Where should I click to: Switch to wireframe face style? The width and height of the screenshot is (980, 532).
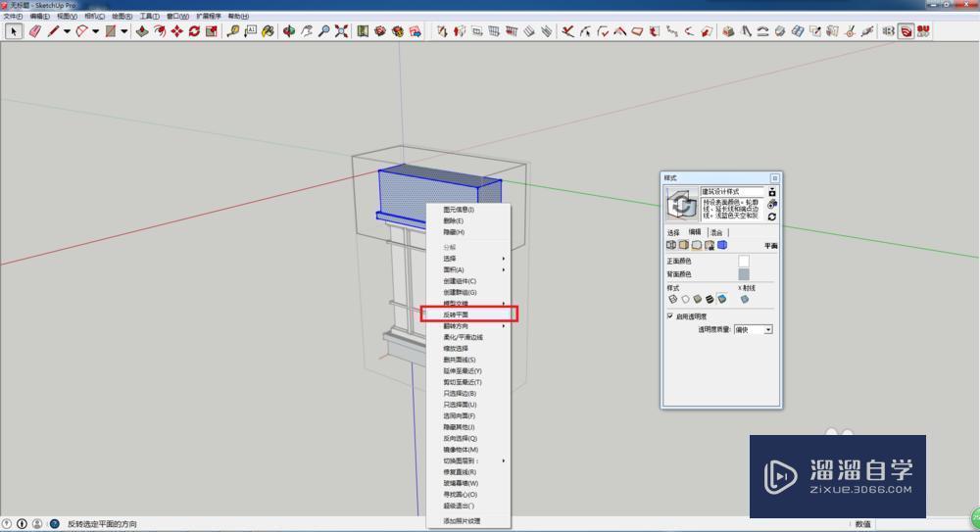click(673, 299)
